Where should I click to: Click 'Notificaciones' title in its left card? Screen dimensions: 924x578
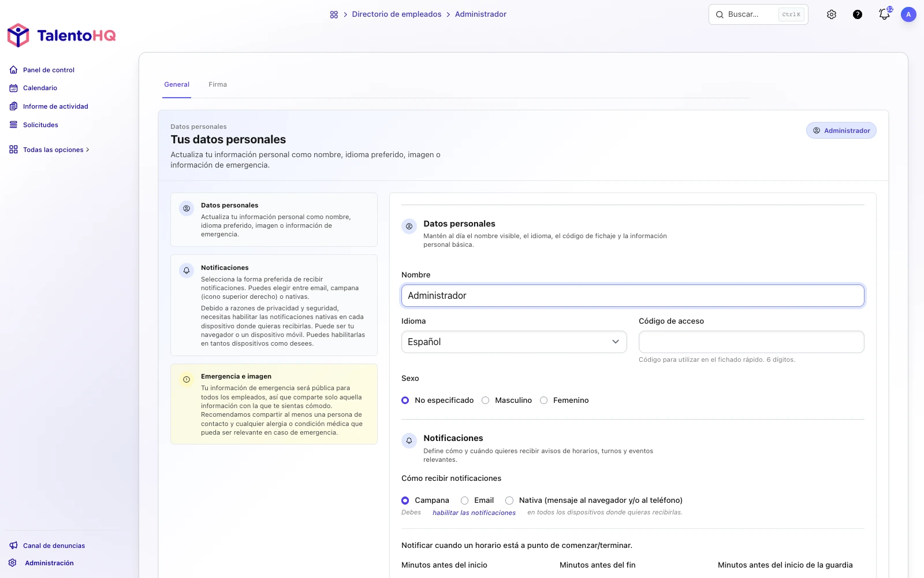pyautogui.click(x=225, y=268)
